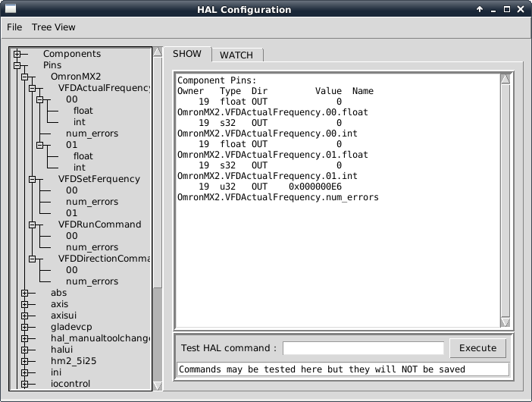Open the window menu icon in title bar
Screen dimensions: 532x402
(x=11, y=8)
